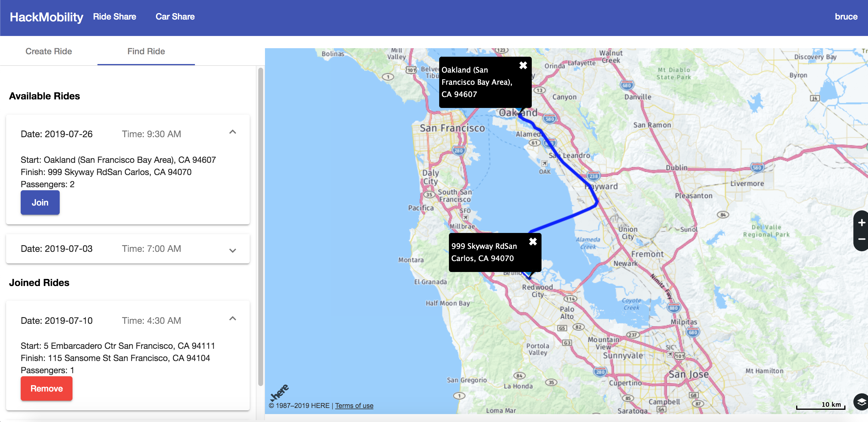The image size is (868, 422).
Task: Click the HERE logo on map
Action: (x=279, y=392)
